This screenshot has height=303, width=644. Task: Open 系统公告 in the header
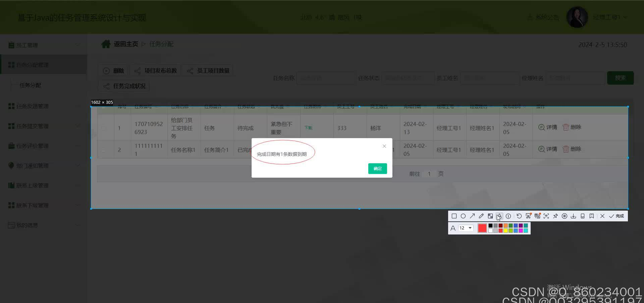click(543, 17)
